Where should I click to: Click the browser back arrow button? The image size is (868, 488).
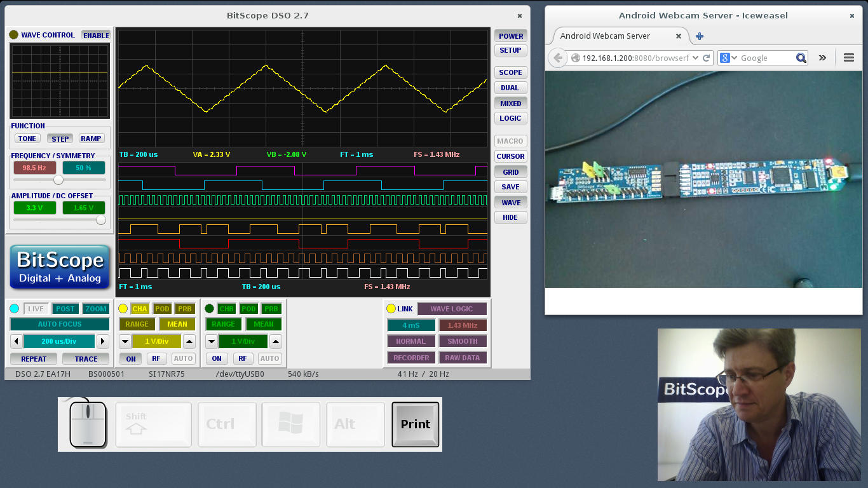tap(558, 58)
